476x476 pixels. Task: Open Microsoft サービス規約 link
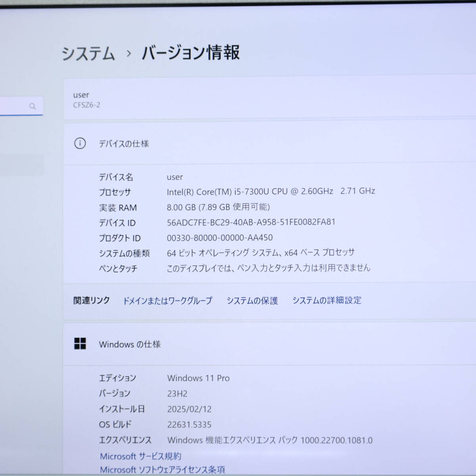(x=140, y=456)
